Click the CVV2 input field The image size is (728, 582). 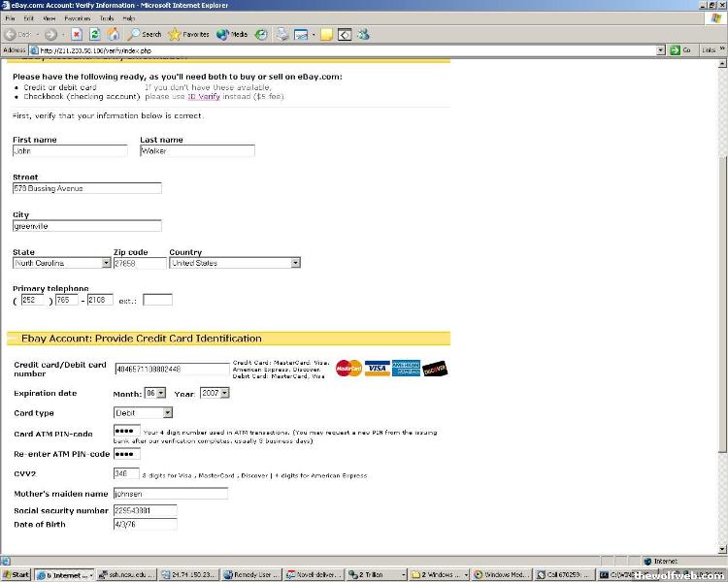(126, 473)
